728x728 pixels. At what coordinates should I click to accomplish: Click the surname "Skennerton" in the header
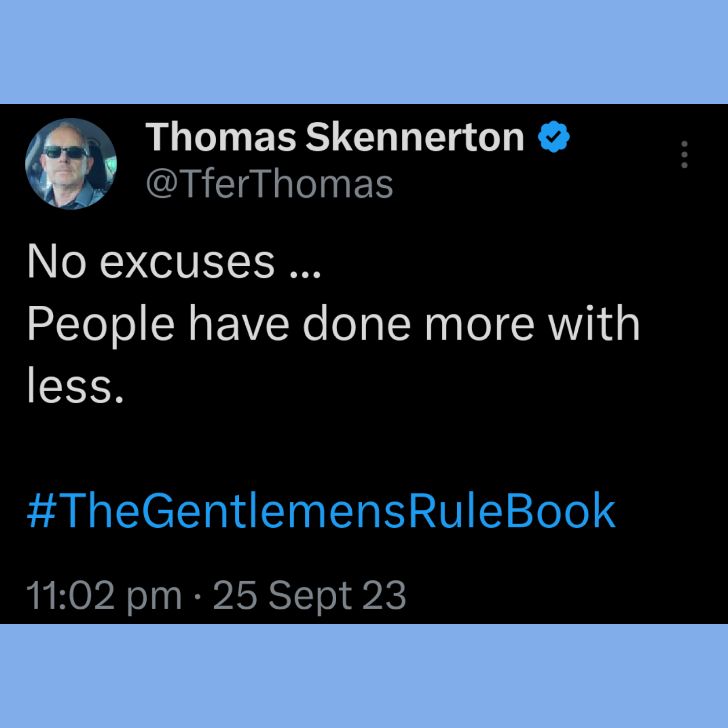click(415, 137)
